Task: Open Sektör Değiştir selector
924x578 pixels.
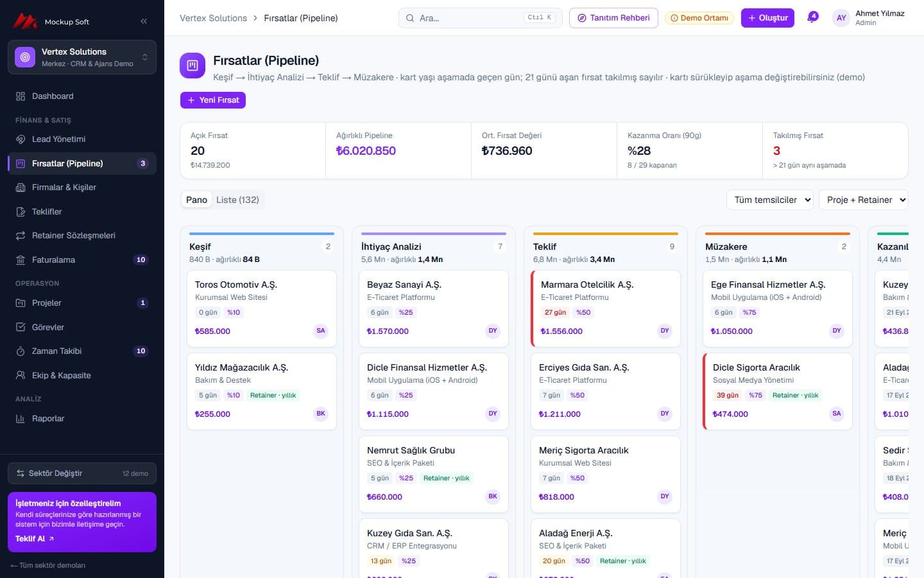Action: point(82,473)
